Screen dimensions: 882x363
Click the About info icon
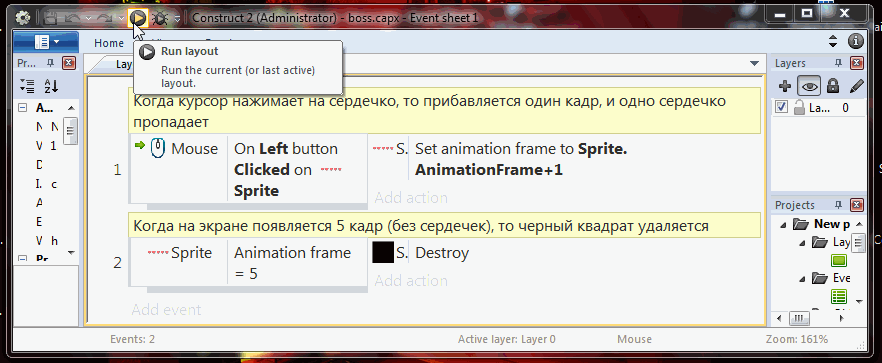[x=856, y=41]
